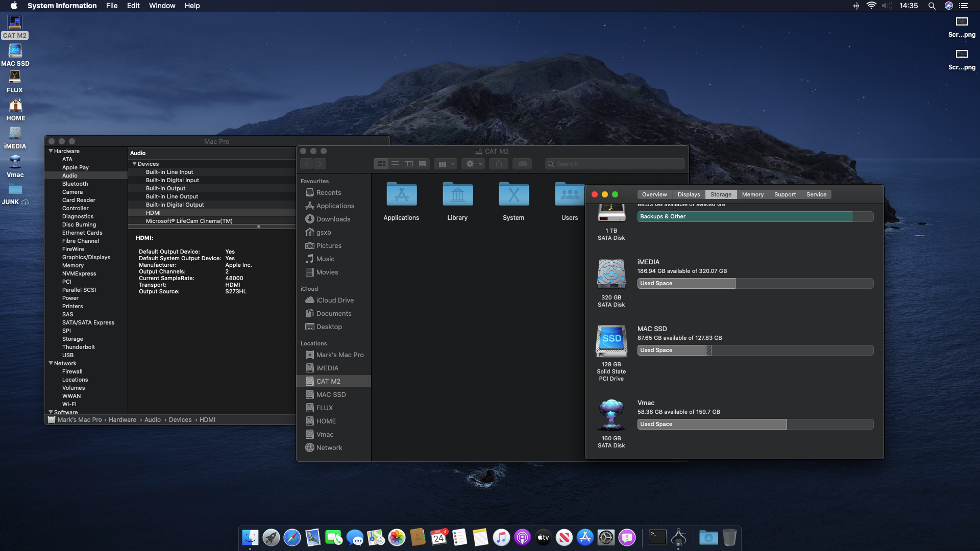This screenshot has width=980, height=551.
Task: Switch to the Overview tab
Action: tap(654, 194)
